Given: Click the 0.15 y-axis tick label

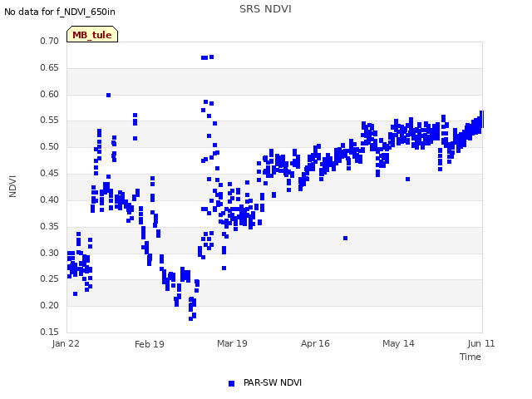Looking at the screenshot, I should pyautogui.click(x=50, y=332).
